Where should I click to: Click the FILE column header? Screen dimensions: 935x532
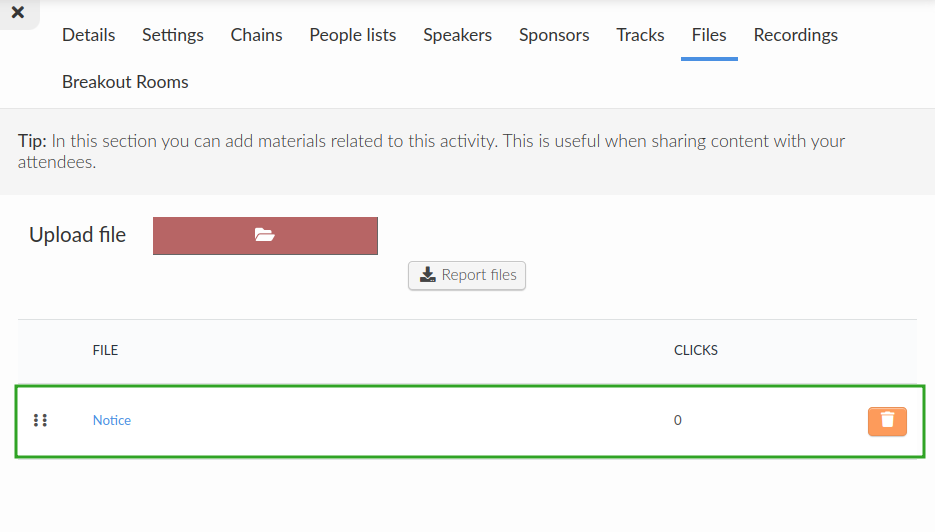click(x=106, y=350)
